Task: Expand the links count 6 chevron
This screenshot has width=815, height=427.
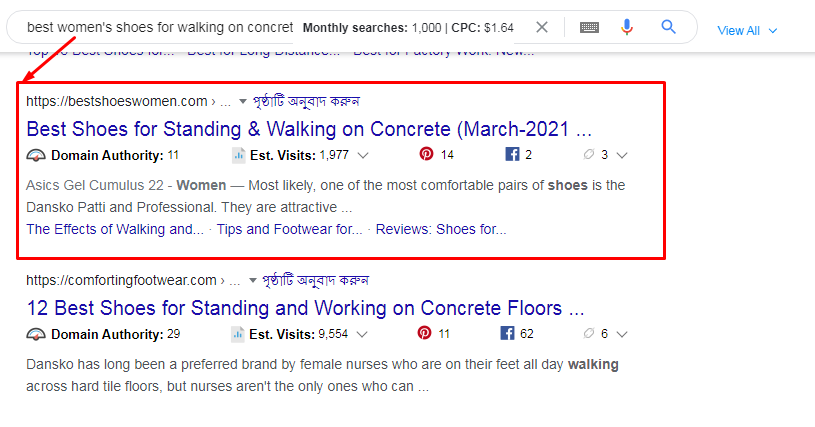Action: (x=622, y=334)
